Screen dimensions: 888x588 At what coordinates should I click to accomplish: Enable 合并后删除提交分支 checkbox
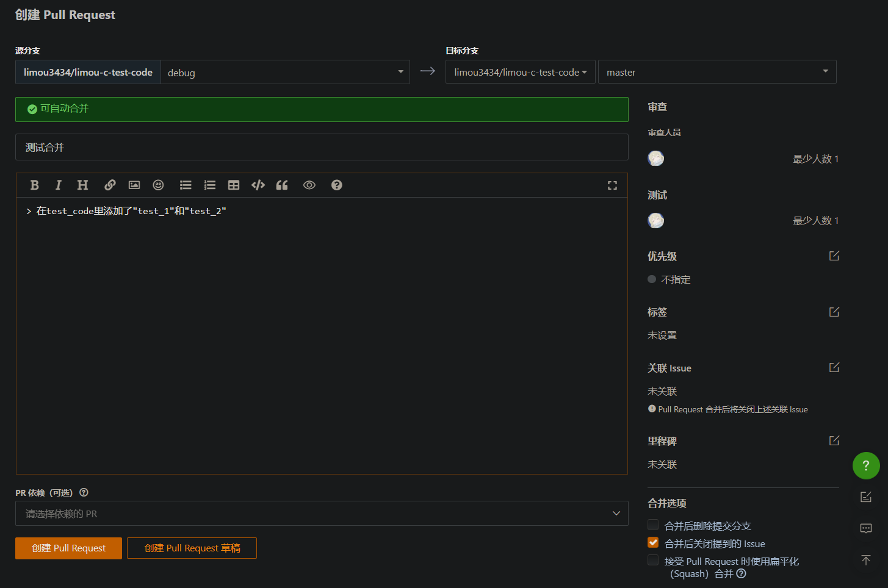[x=653, y=525]
